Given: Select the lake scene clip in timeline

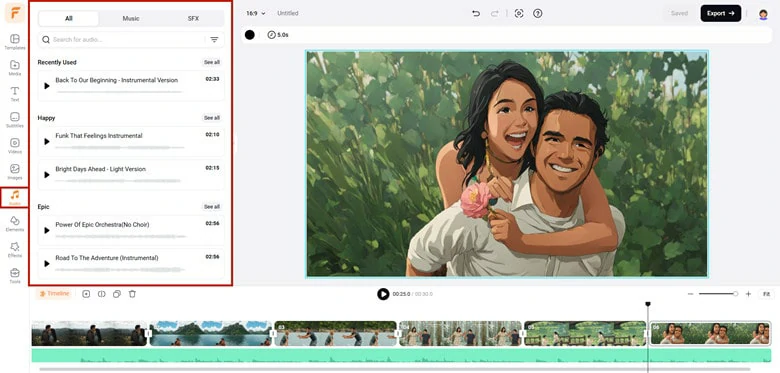Looking at the screenshot, I should 211,333.
